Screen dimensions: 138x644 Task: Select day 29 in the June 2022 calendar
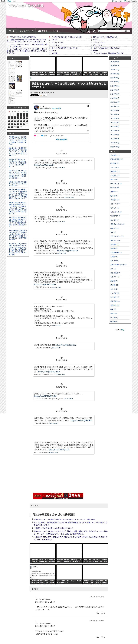[18, 127]
